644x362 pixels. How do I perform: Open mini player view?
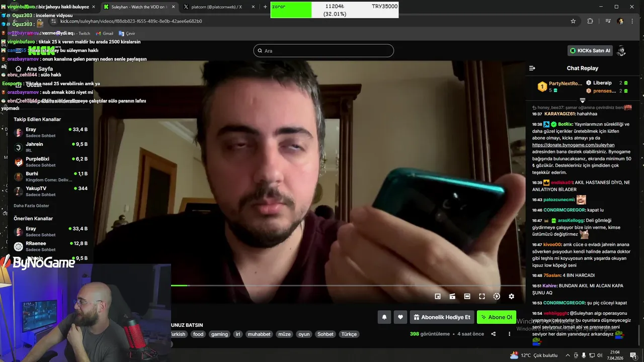pos(438,297)
